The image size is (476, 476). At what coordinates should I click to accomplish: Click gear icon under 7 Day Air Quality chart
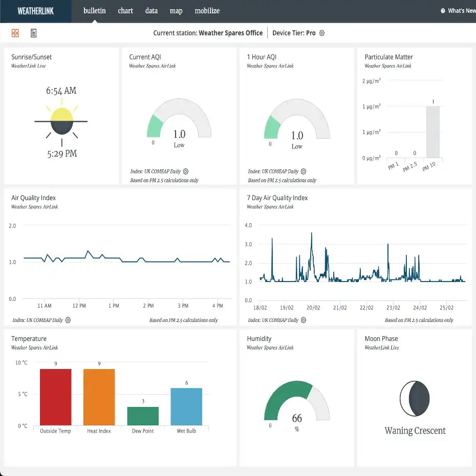tap(304, 320)
